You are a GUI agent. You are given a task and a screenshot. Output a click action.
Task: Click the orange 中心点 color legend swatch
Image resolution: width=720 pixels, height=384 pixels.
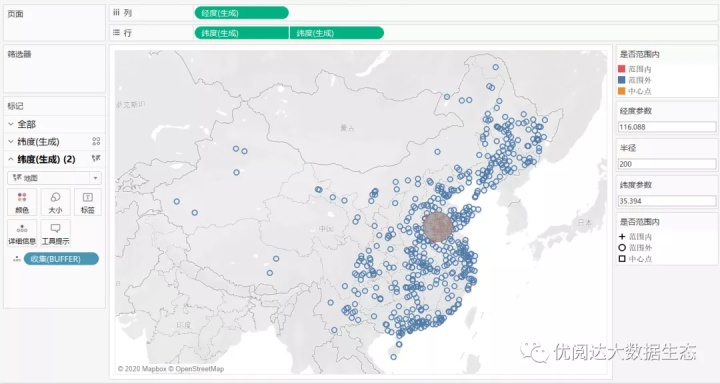pyautogui.click(x=621, y=91)
